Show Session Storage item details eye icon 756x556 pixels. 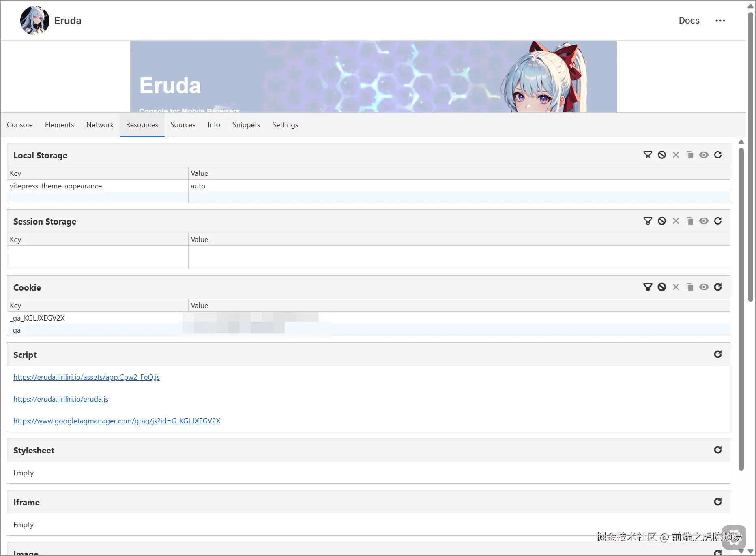click(704, 221)
